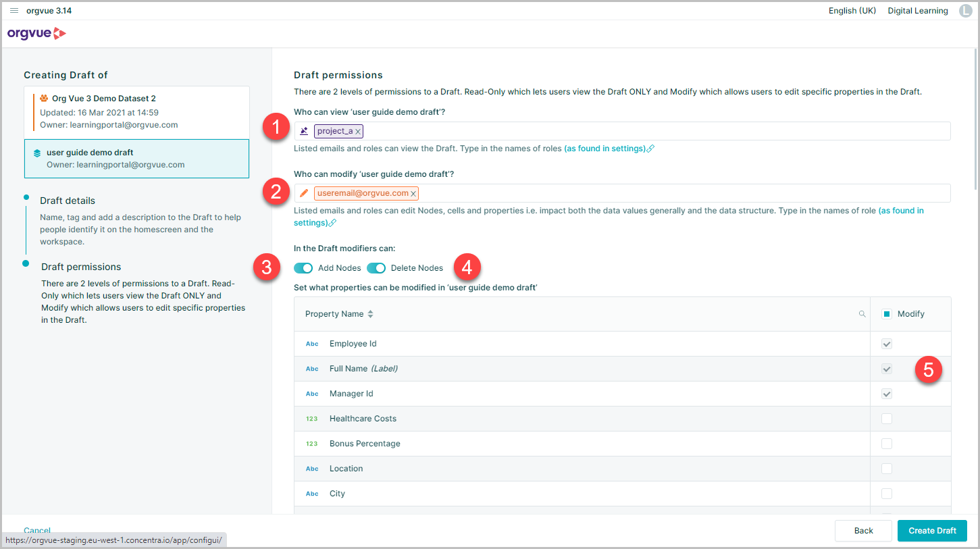Click the 123 type icon for Healthcare Costs
Screen dimensions: 980x549
click(x=311, y=419)
